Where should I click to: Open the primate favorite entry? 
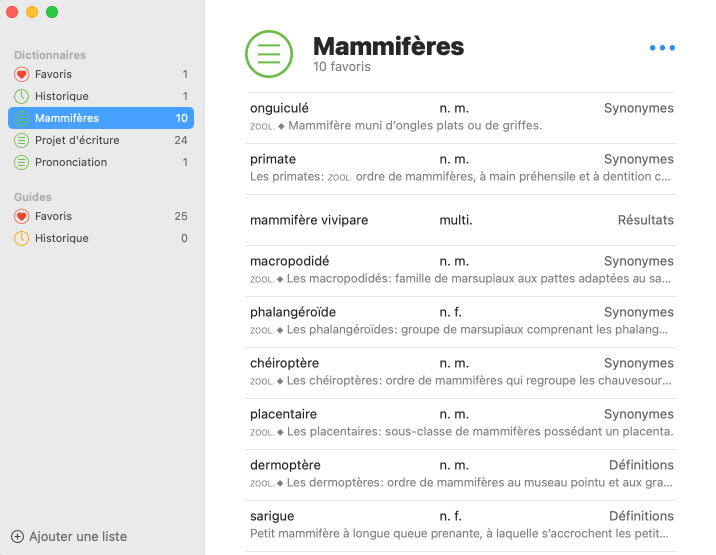(461, 168)
